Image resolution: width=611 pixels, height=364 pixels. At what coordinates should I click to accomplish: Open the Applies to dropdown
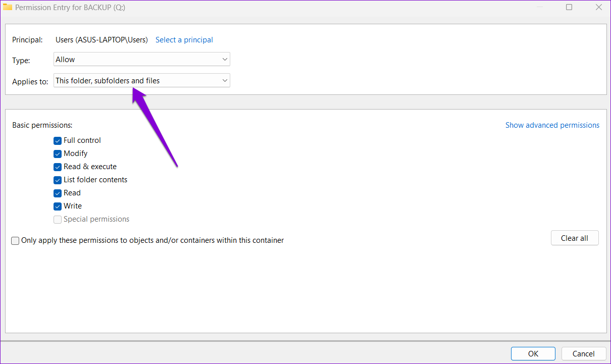coord(142,81)
